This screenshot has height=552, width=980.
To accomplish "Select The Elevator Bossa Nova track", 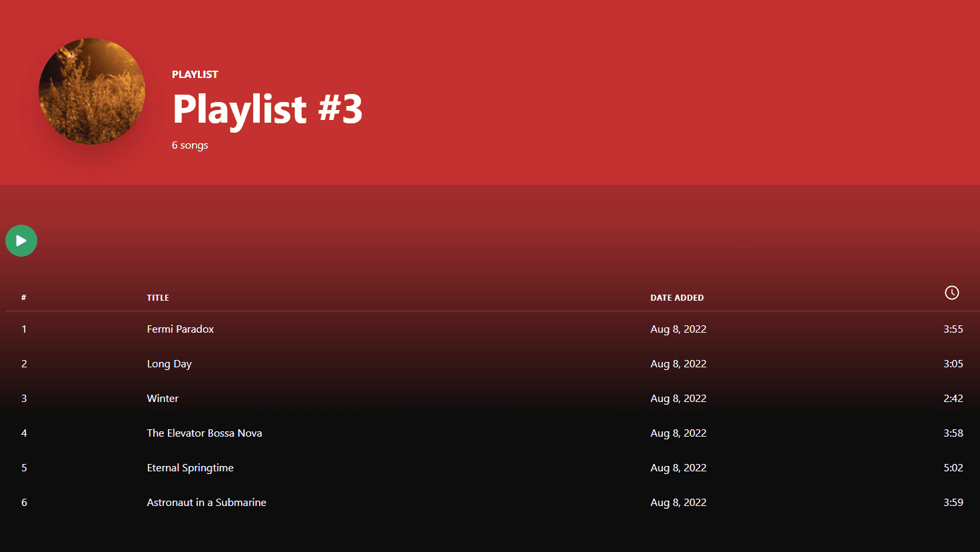I will [205, 433].
